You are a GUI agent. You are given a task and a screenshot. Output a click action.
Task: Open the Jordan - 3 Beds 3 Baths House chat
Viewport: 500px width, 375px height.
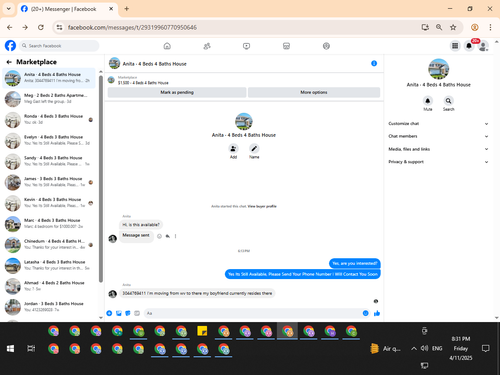49,307
